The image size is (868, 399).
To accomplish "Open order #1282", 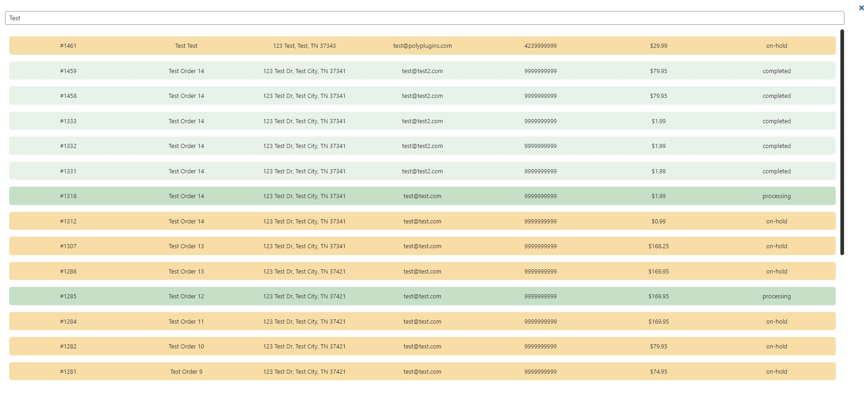I will pyautogui.click(x=422, y=346).
